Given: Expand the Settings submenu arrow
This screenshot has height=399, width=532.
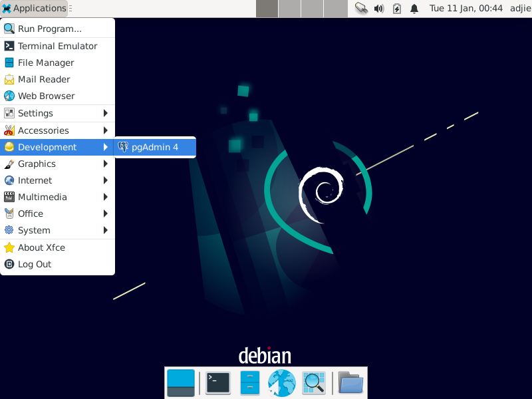Looking at the screenshot, I should 106,113.
